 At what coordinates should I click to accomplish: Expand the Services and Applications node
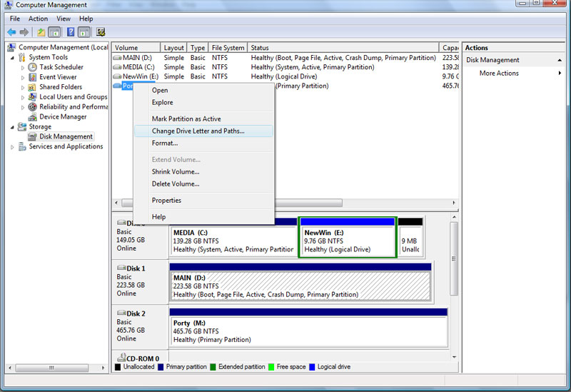12,147
